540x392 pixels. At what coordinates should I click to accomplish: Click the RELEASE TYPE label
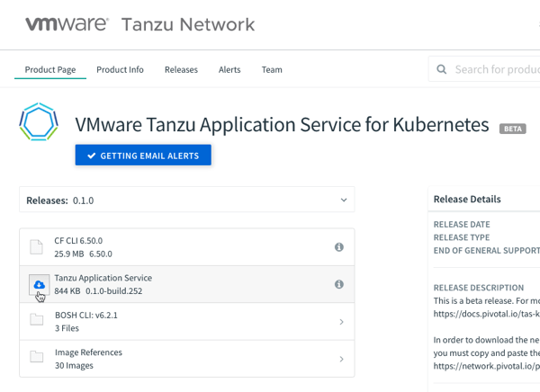(x=462, y=237)
